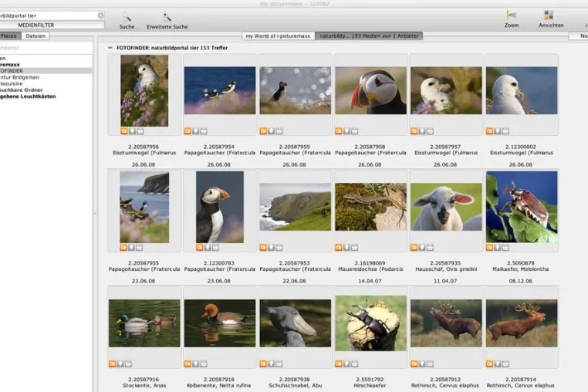588x392 pixels.
Task: Select Mauereidechse lizard thumbnail
Action: coord(370,207)
